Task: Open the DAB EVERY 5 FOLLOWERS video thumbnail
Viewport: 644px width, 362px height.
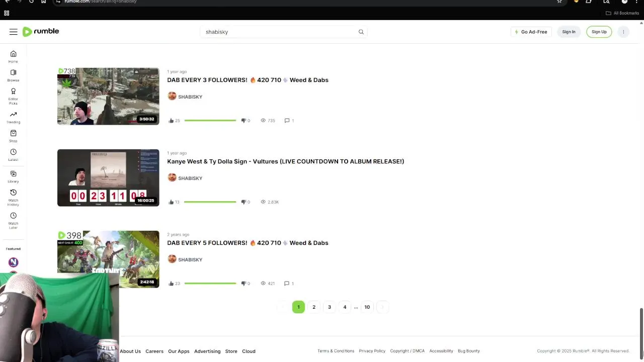Action: coord(108,259)
